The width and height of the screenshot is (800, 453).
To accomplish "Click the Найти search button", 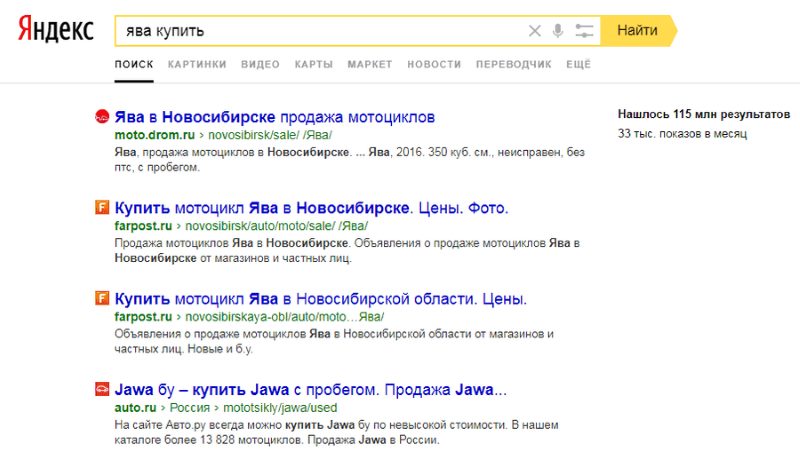I will [x=638, y=31].
